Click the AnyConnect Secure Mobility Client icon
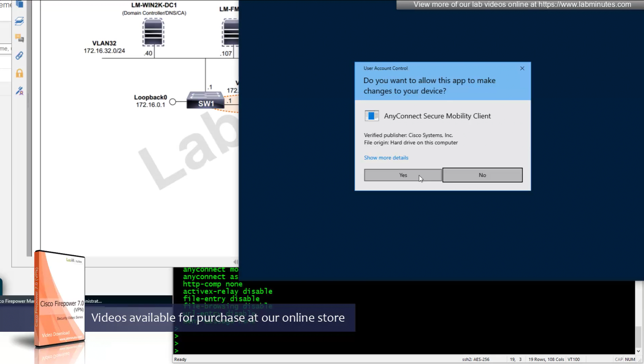The width and height of the screenshot is (644, 364). pos(372,116)
